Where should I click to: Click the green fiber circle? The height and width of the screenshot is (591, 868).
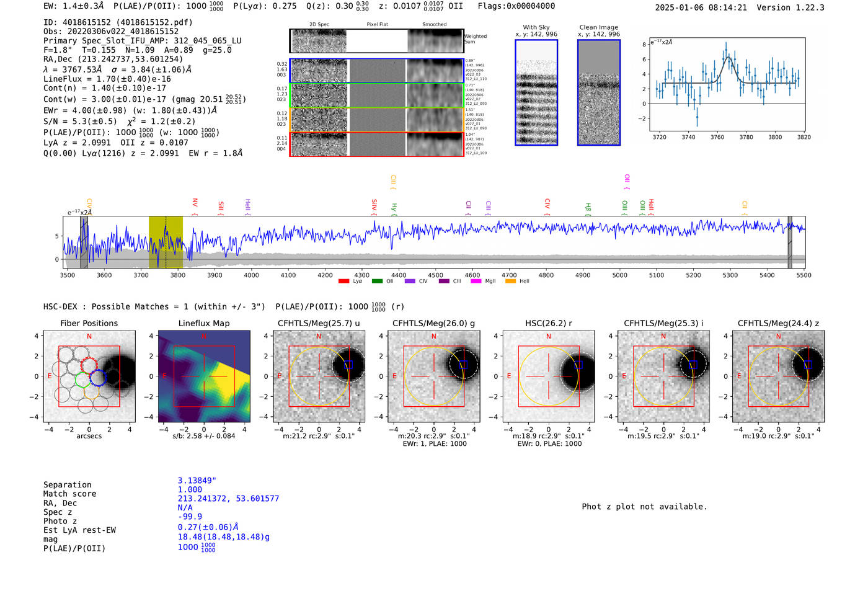pos(83,379)
